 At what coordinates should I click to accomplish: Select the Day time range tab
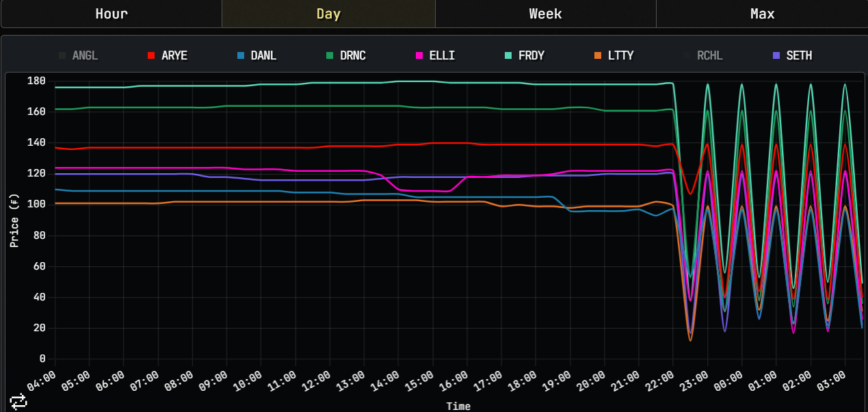point(328,14)
